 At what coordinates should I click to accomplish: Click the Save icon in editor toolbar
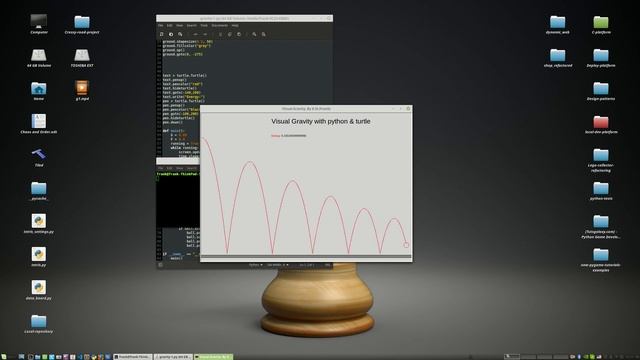tap(180, 34)
